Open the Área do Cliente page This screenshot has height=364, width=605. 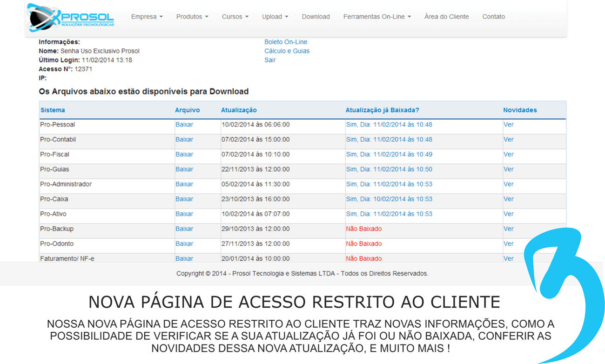click(446, 17)
